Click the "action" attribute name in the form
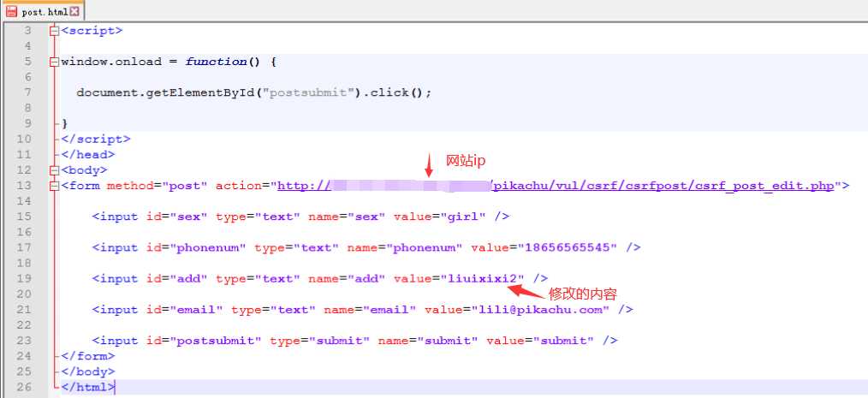 point(239,186)
